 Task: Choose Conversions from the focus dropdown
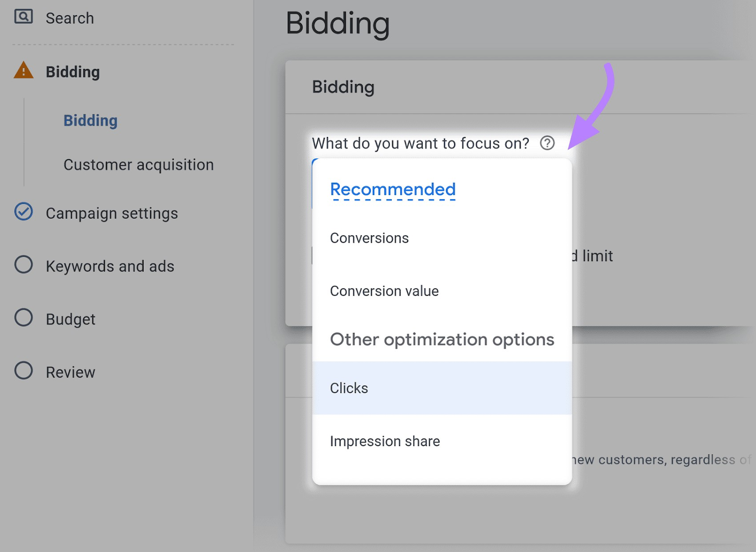(369, 238)
